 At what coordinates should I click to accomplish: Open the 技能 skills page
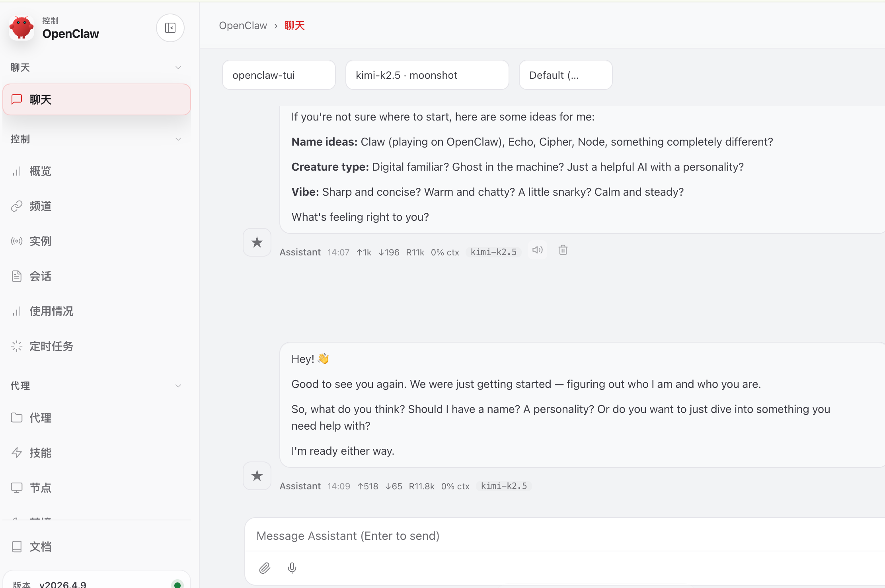tap(40, 453)
